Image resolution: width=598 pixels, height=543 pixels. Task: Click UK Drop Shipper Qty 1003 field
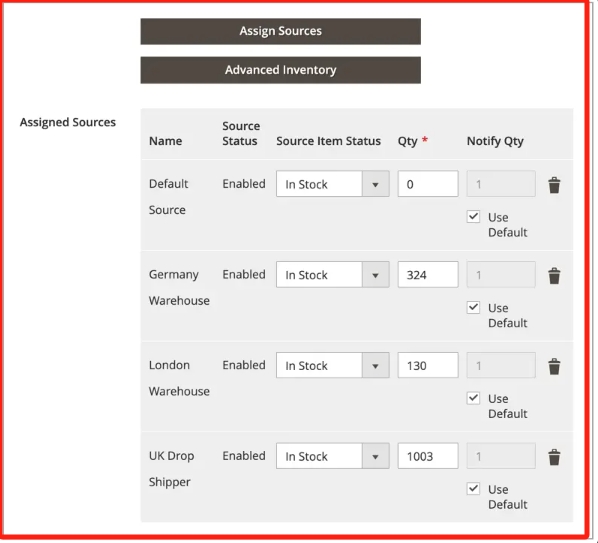[x=428, y=456]
